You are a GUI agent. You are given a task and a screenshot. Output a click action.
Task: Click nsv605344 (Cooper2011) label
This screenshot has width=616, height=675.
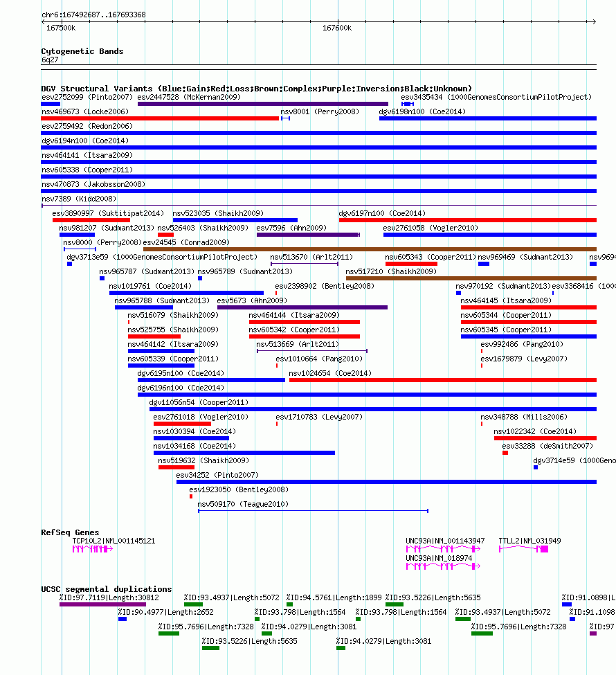(x=506, y=316)
